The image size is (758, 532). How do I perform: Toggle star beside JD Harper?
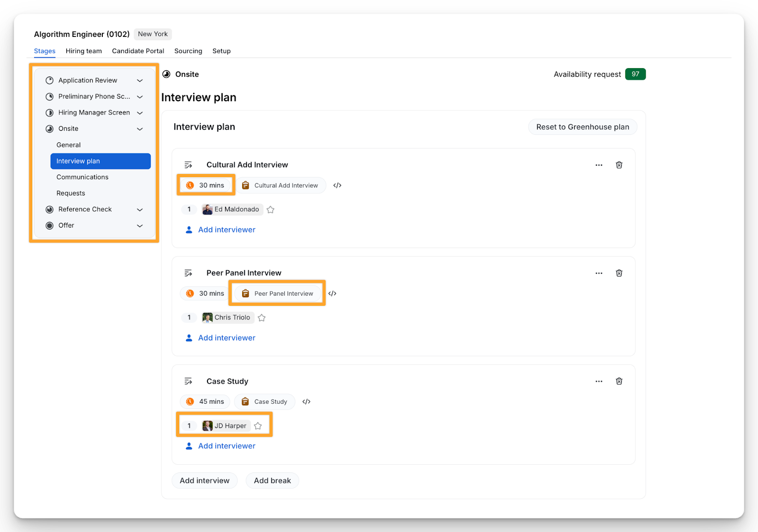[258, 426]
